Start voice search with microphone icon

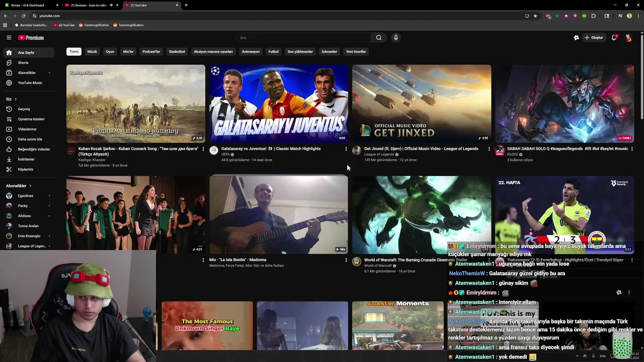[x=396, y=38]
